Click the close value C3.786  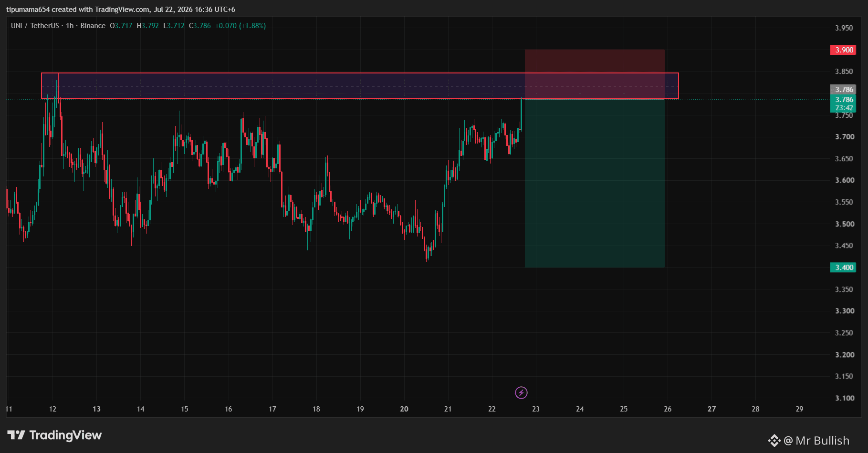point(200,26)
